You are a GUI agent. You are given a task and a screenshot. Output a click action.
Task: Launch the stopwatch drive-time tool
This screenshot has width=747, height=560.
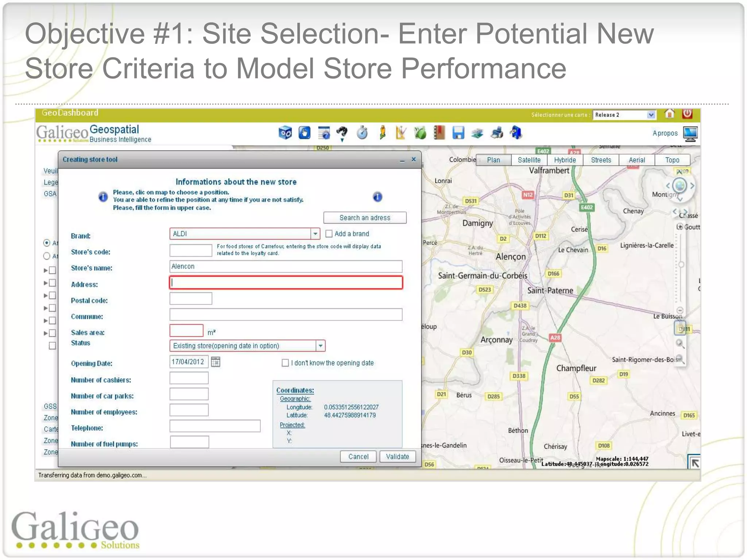(x=362, y=133)
